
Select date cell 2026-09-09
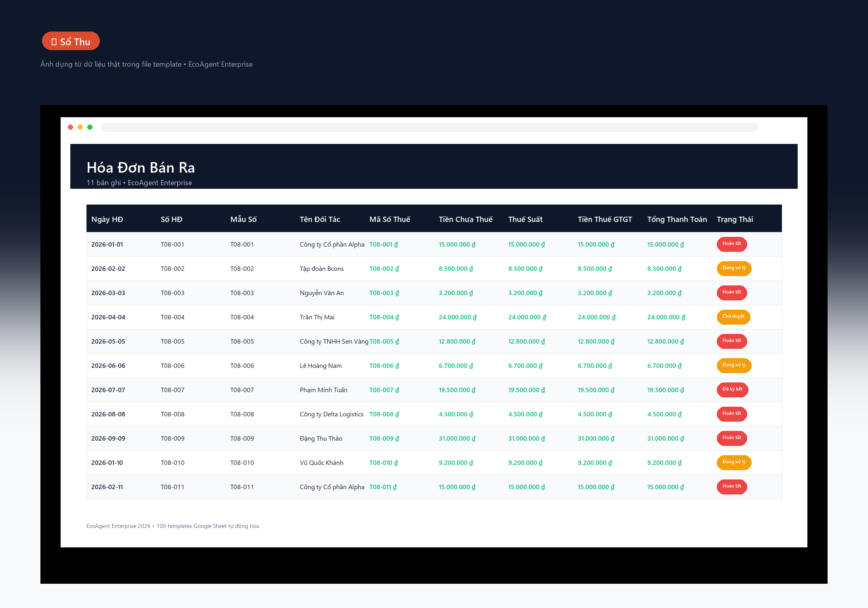108,439
